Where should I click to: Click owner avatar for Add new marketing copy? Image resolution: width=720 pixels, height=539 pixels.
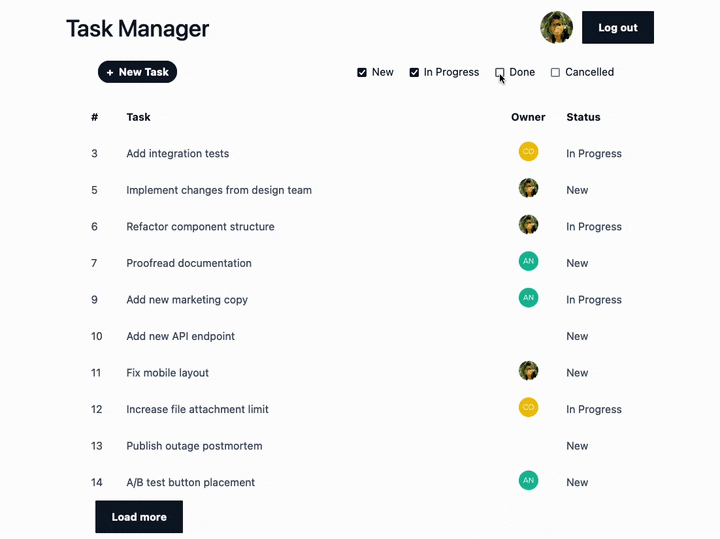[x=528, y=298]
